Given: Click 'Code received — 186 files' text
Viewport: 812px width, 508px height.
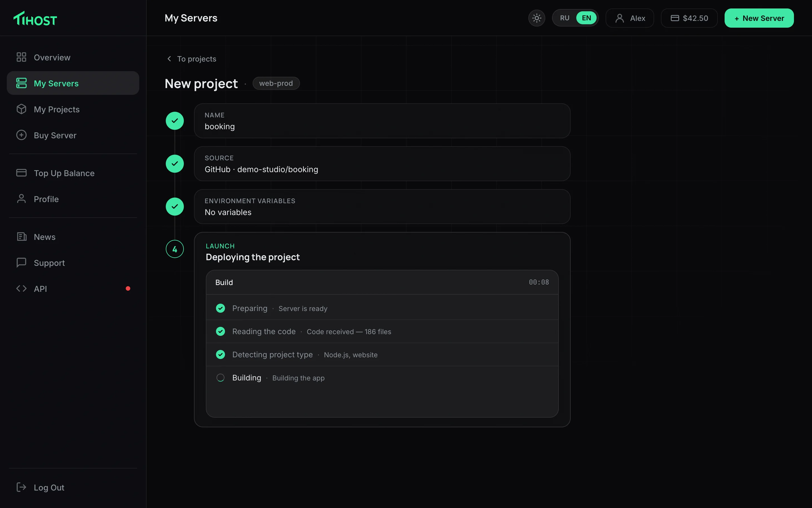Looking at the screenshot, I should [349, 332].
